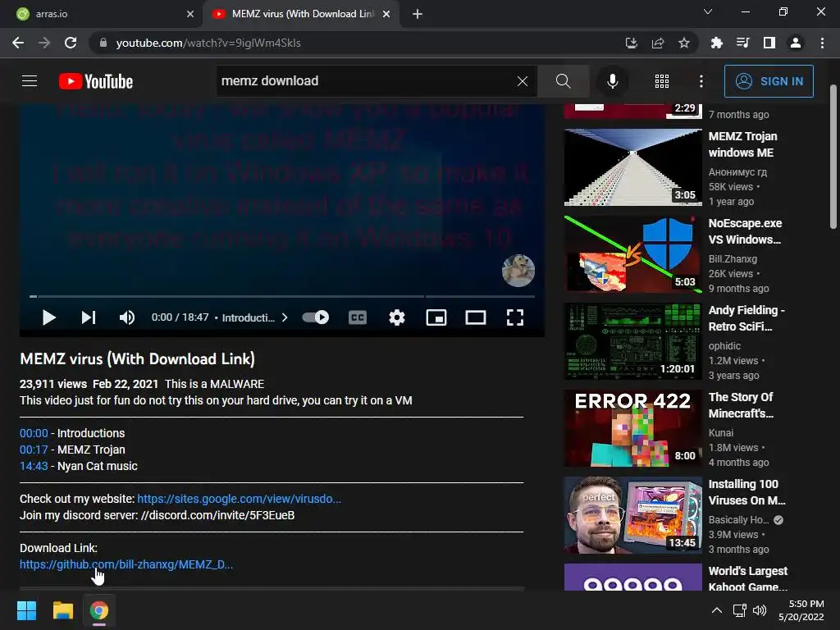Image resolution: width=840 pixels, height=630 pixels.
Task: Click the install app icon in address bar
Action: [631, 43]
